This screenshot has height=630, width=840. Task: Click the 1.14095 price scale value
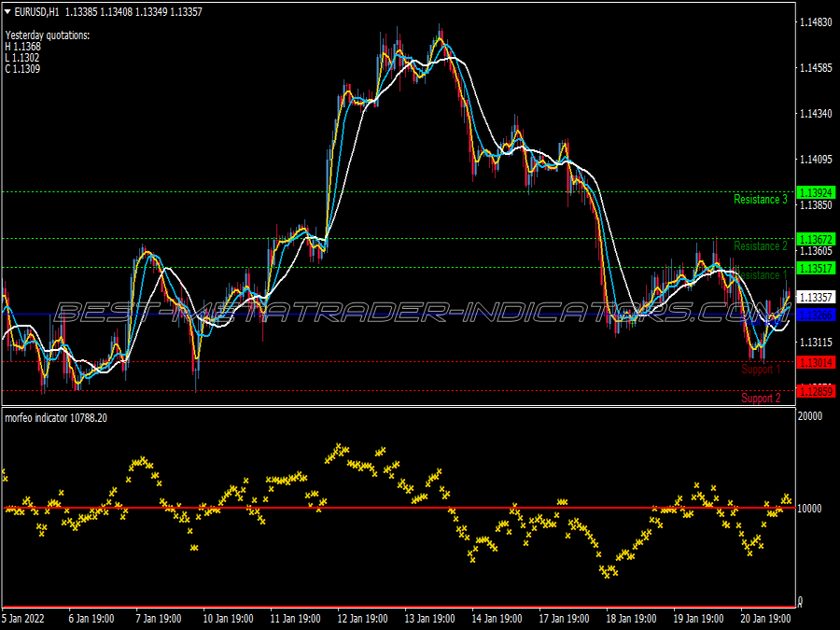pyautogui.click(x=816, y=159)
